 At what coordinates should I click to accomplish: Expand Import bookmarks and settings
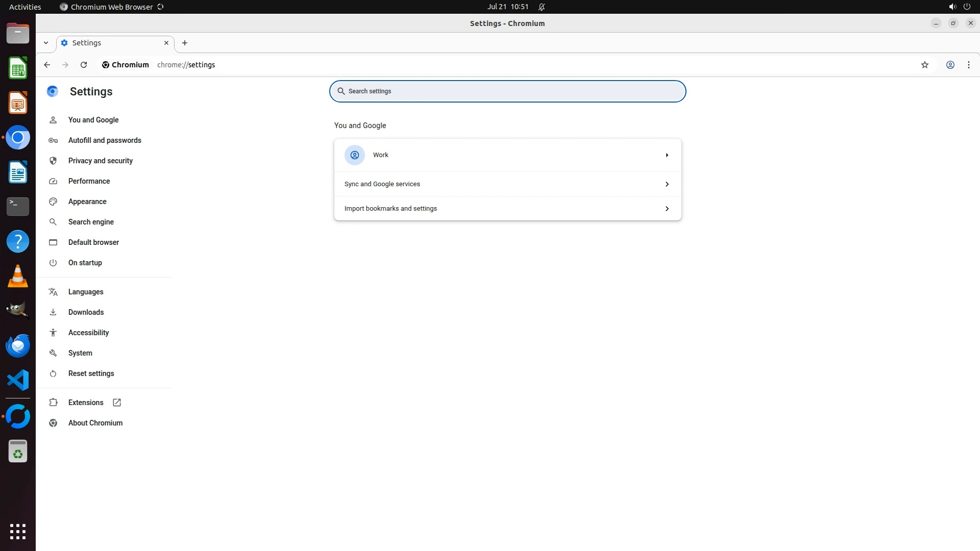[x=667, y=209]
